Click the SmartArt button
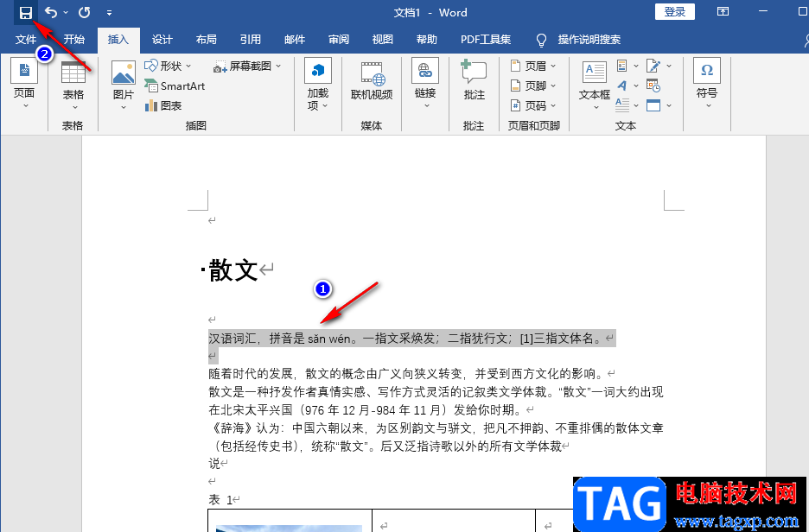 (x=175, y=86)
